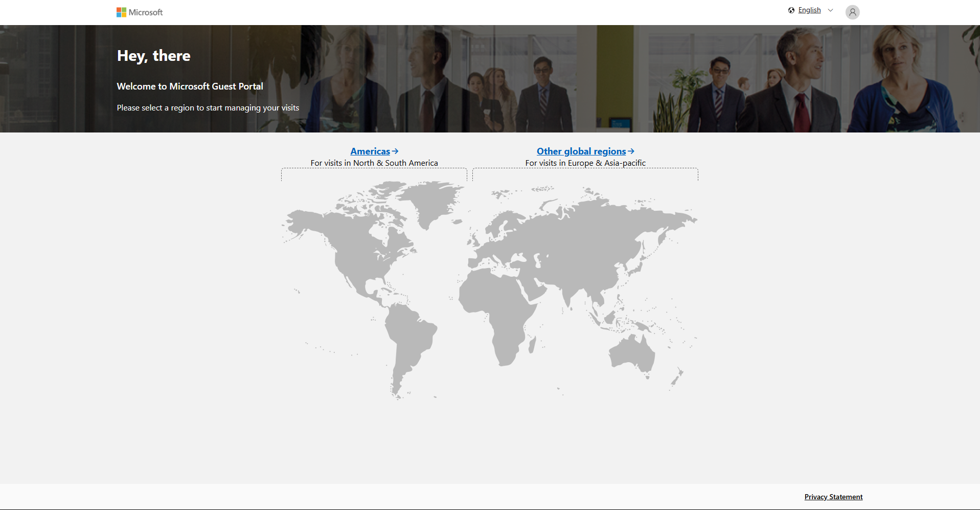Click the For visits in Europe & Asia-pacific caption

pos(585,163)
